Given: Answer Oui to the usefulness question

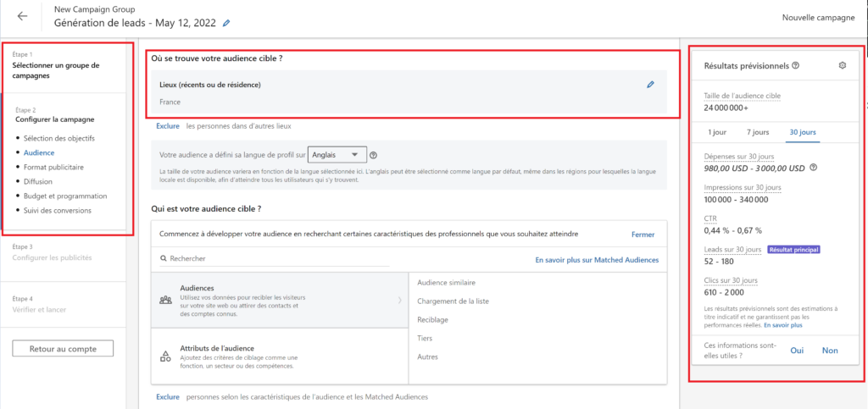Looking at the screenshot, I should 797,351.
